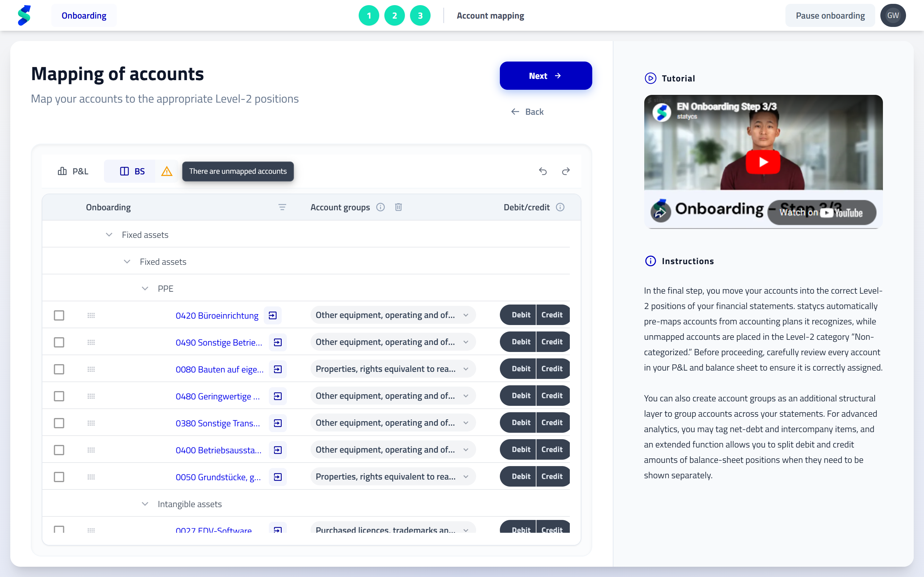Screen dimensions: 924x577
Task: Click the filter icon in Onboarding column
Action: click(x=282, y=207)
